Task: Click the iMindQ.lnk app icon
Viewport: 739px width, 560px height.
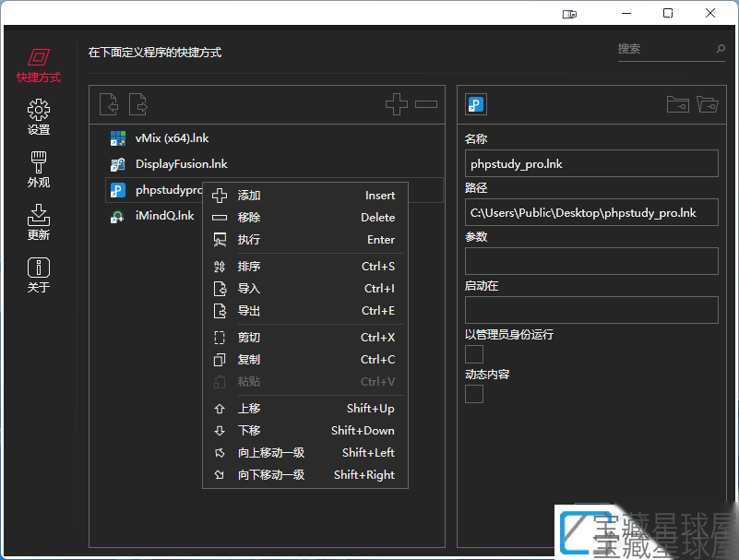Action: (118, 216)
